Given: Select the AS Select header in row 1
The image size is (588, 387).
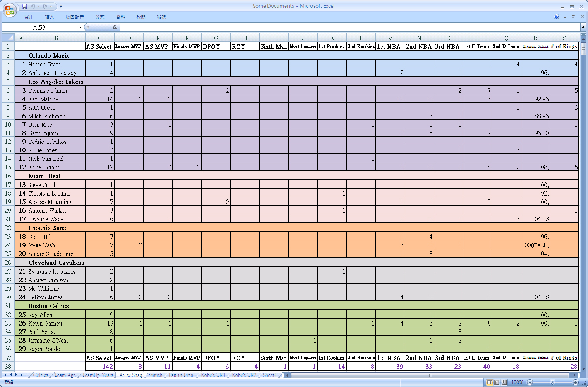Looking at the screenshot, I should (100, 46).
